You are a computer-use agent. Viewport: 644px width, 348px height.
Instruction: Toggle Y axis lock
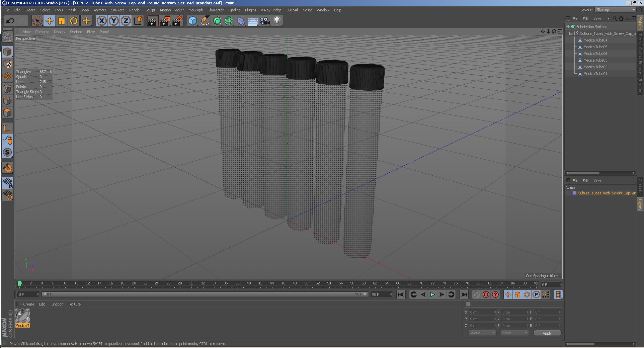114,21
